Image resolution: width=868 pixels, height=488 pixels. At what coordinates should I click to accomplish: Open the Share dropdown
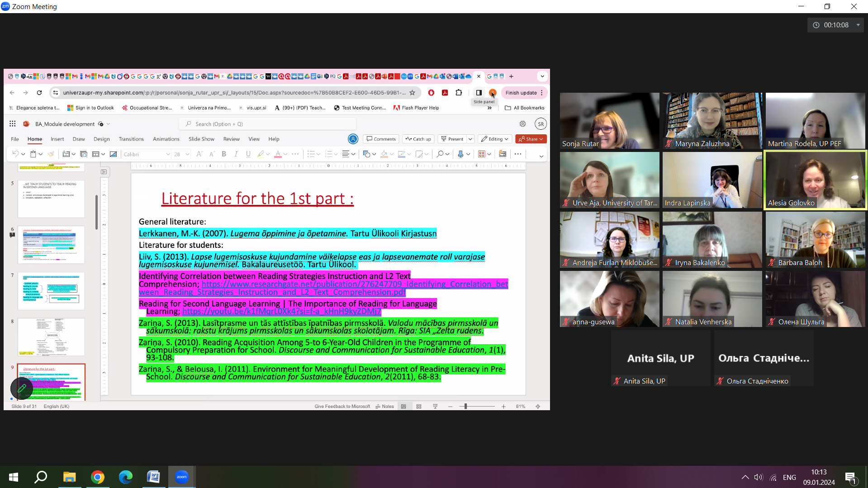tap(531, 139)
